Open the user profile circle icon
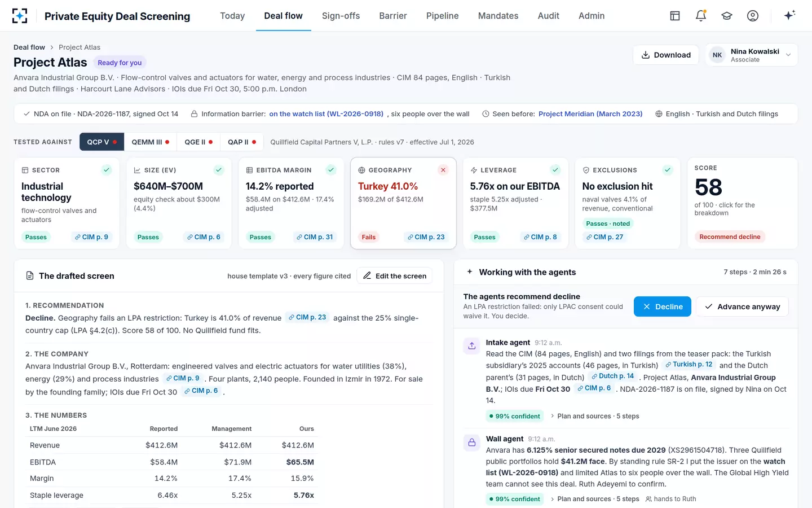This screenshot has height=508, width=812. 753,16
